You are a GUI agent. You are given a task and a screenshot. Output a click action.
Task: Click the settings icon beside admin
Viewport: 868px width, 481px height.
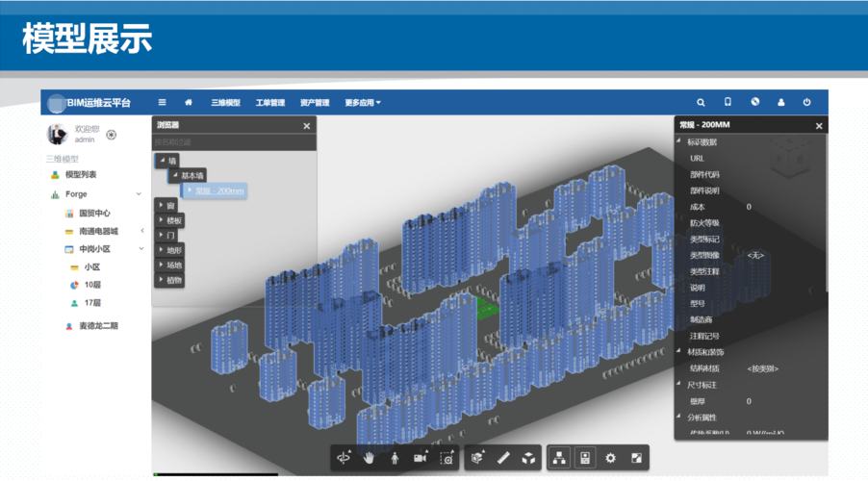(x=112, y=135)
